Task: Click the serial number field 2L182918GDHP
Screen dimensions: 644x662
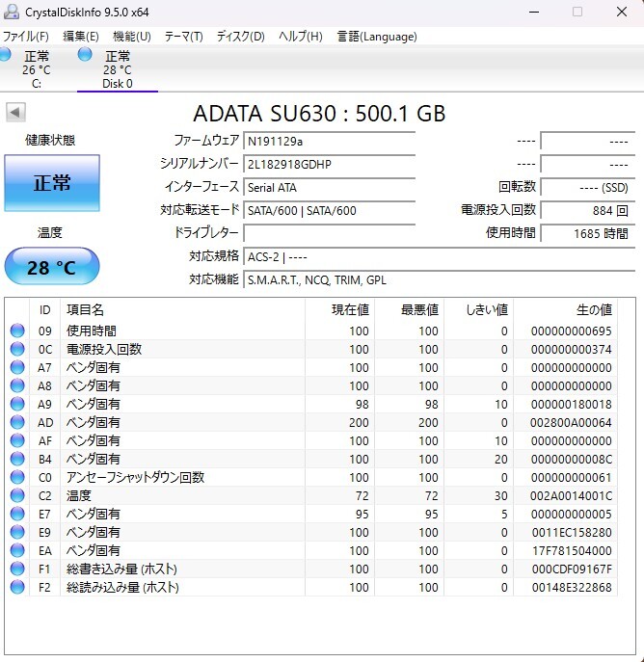Action: pyautogui.click(x=330, y=164)
